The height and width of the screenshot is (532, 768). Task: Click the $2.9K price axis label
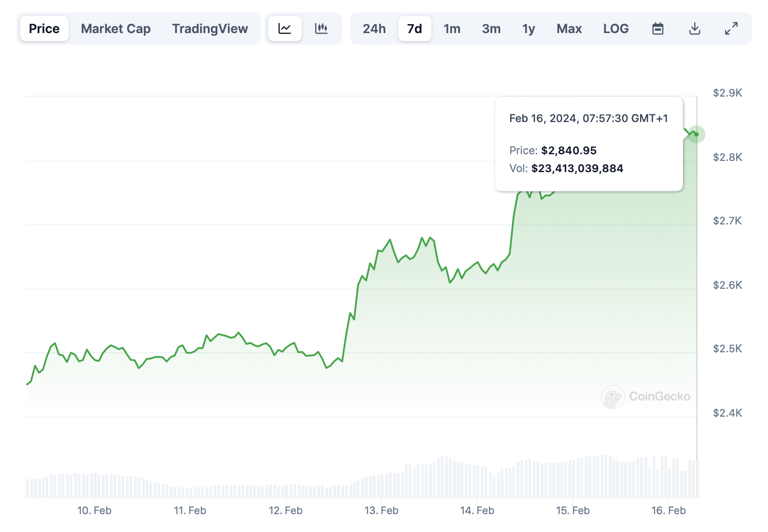tap(727, 93)
